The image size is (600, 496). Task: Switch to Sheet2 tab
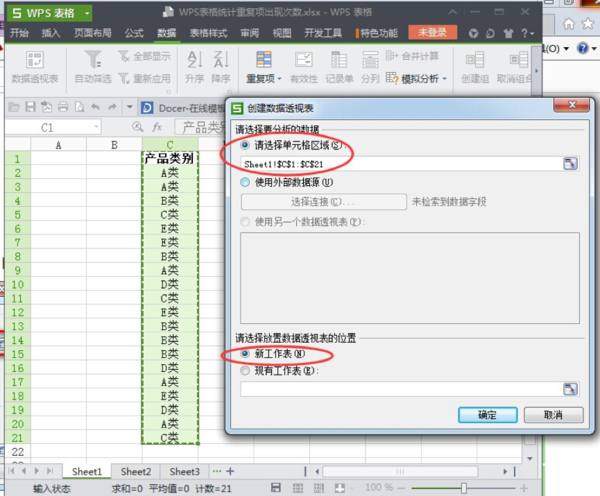[x=136, y=472]
